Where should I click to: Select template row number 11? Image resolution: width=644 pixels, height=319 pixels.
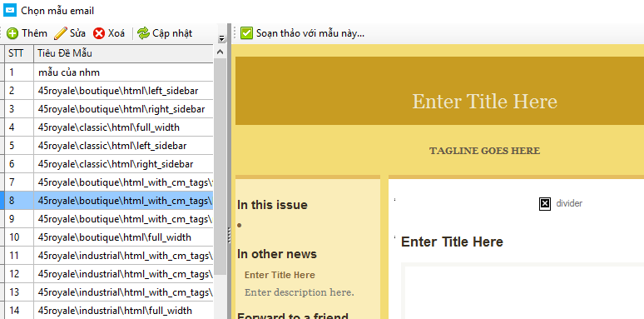tap(109, 255)
